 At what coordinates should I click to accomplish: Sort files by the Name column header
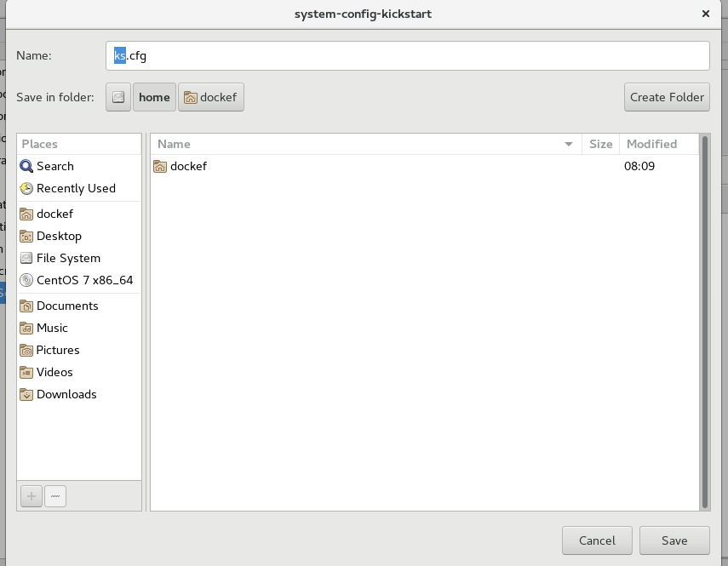pos(366,145)
